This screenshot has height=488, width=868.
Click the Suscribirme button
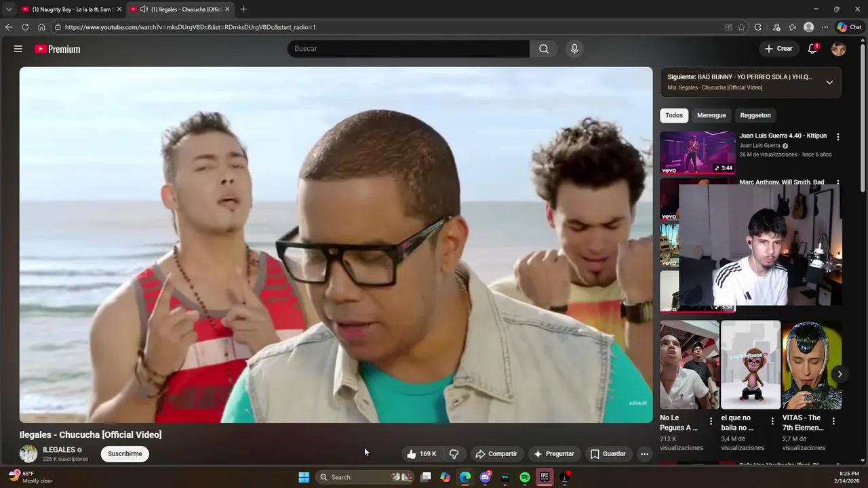tap(125, 454)
